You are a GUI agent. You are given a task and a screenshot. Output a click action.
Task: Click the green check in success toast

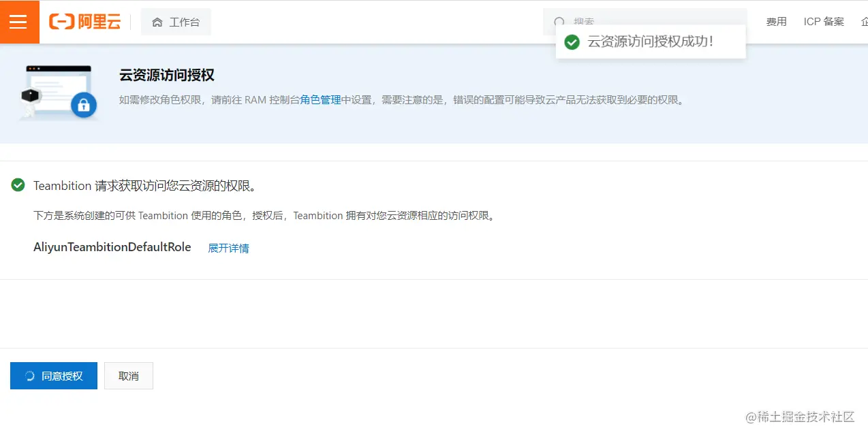coord(572,42)
